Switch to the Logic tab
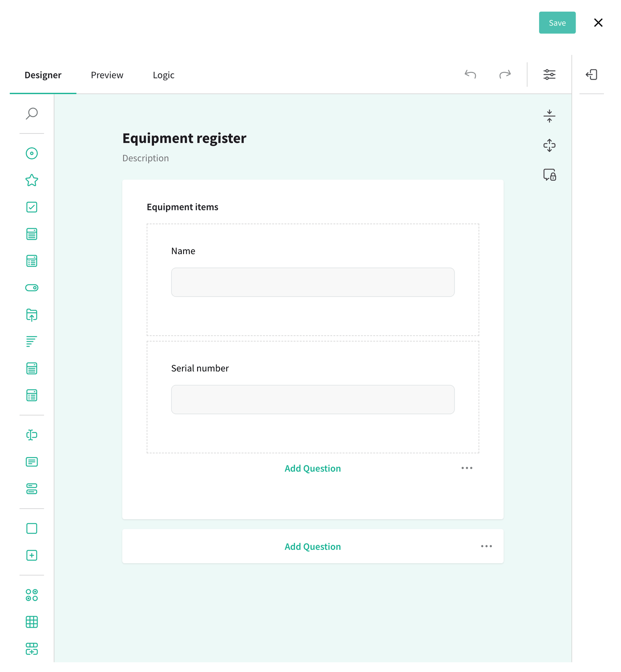621x672 pixels. point(163,75)
